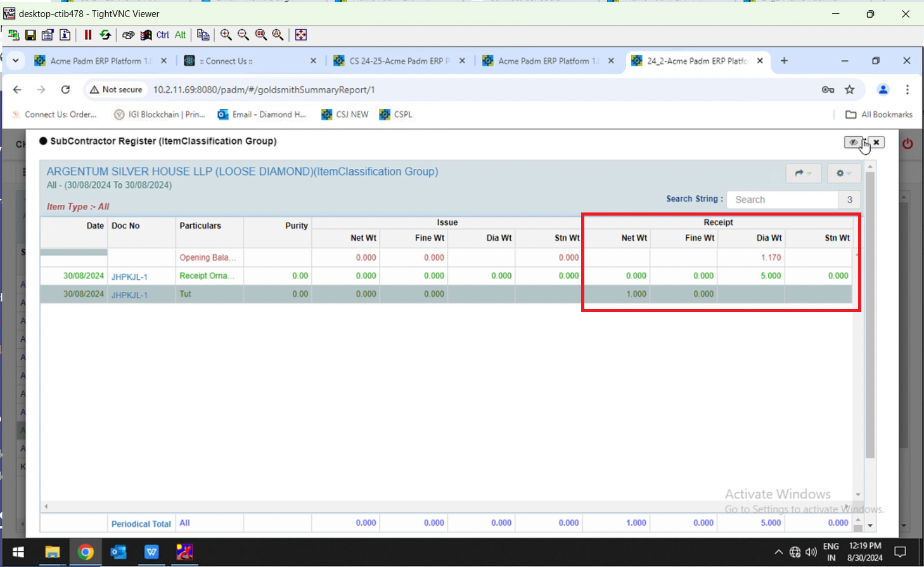The width and height of the screenshot is (924, 567).
Task: Toggle the Ctrl key in VNC toolbar
Action: pos(163,35)
